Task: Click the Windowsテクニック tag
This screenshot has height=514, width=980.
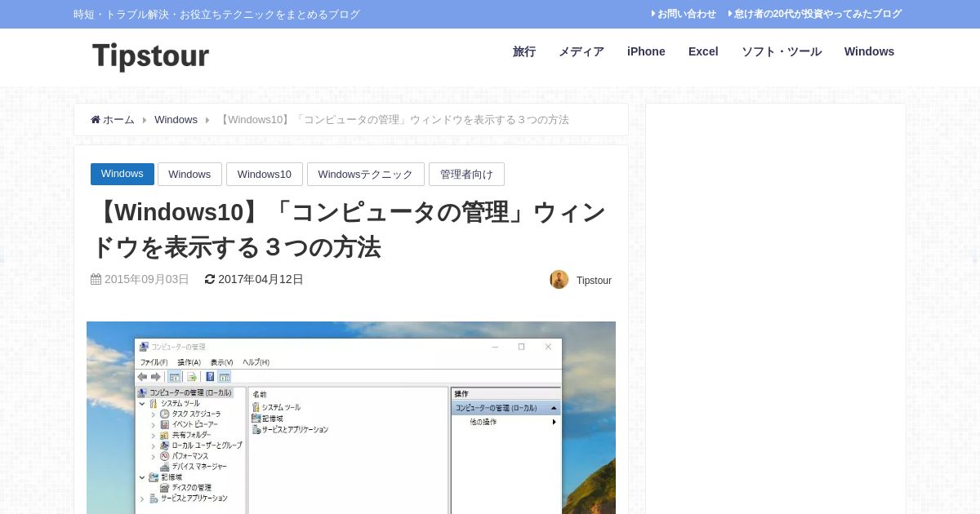Action: 366,174
